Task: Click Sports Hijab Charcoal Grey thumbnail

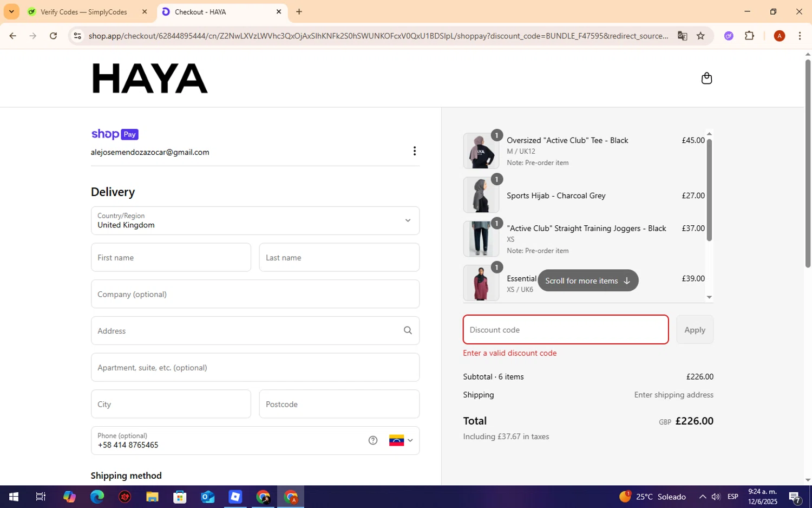Action: point(481,195)
